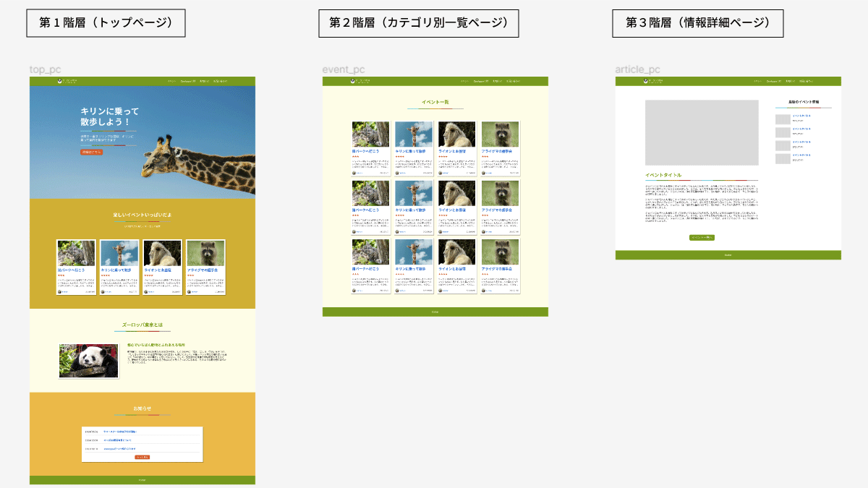Click the お知らせ section heading in top_pc
Screen dimensions: 868x488
[x=142, y=409]
